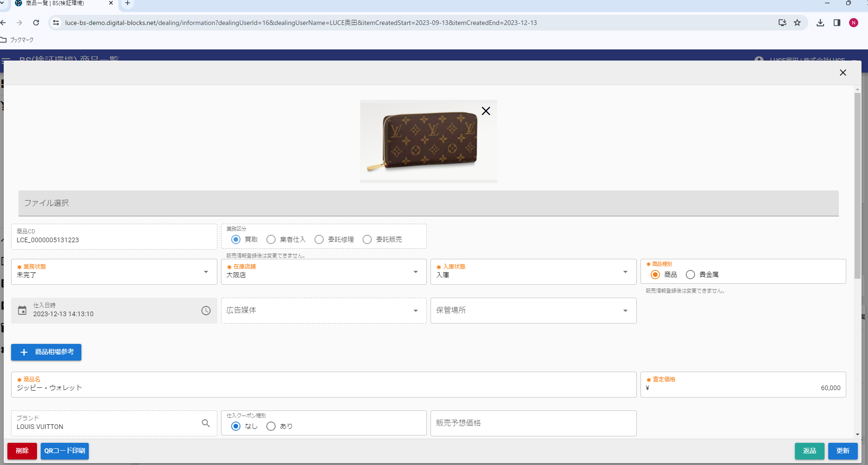The width and height of the screenshot is (868, 465).
Task: Click the wallet product thumbnail
Action: tap(428, 141)
